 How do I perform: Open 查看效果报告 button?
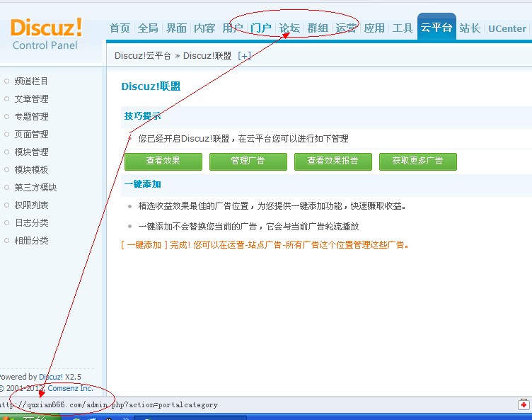pyautogui.click(x=332, y=161)
